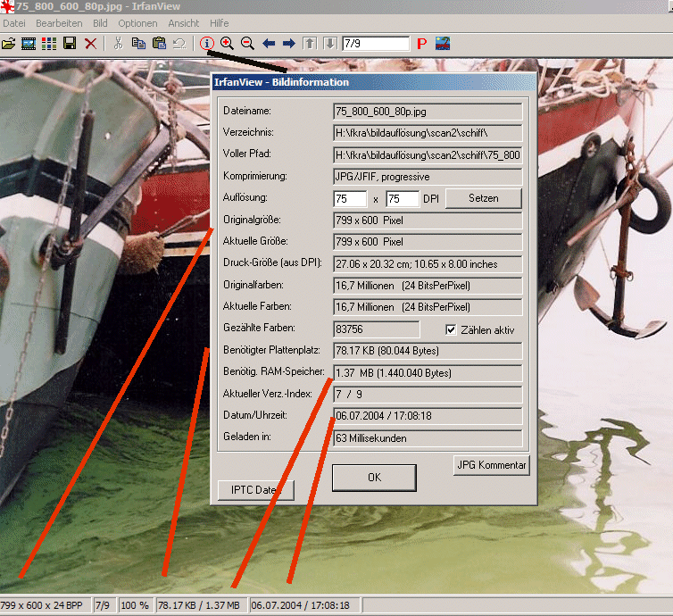Click the OK button in dialog
This screenshot has width=673, height=616.
point(374,478)
